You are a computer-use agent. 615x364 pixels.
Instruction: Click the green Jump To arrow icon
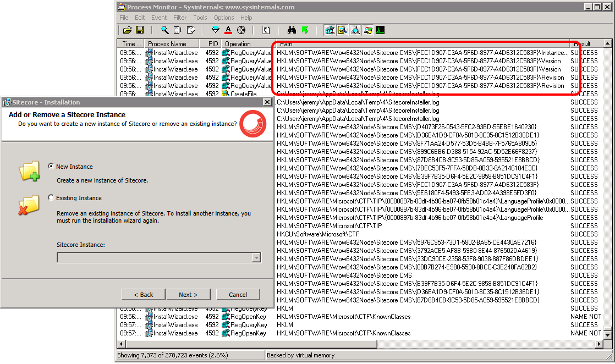[x=304, y=30]
